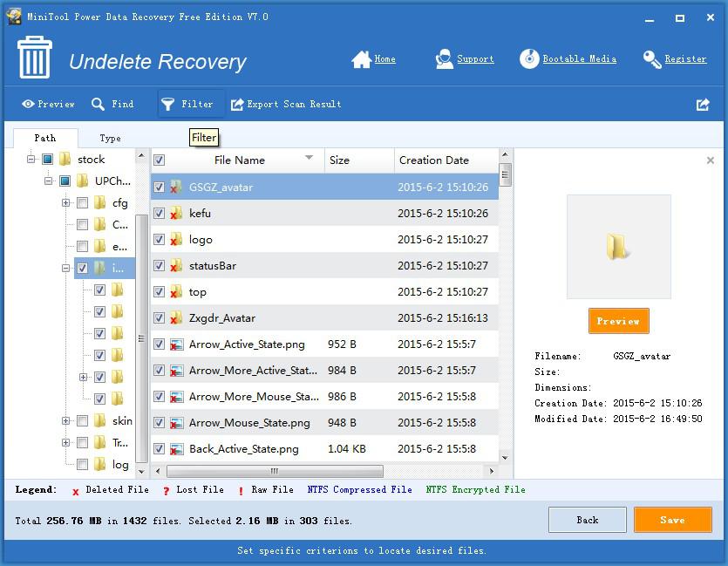Click the orange Preview button

[x=618, y=321]
